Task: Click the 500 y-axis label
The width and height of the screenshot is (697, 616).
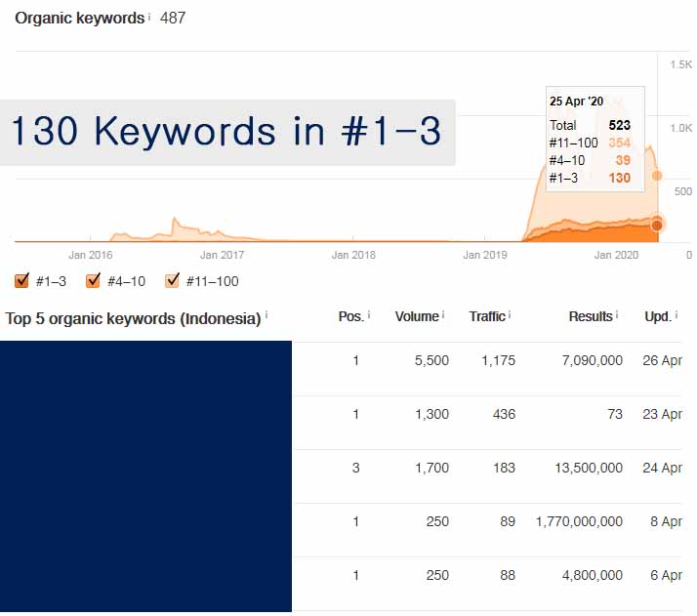Action: 683,191
